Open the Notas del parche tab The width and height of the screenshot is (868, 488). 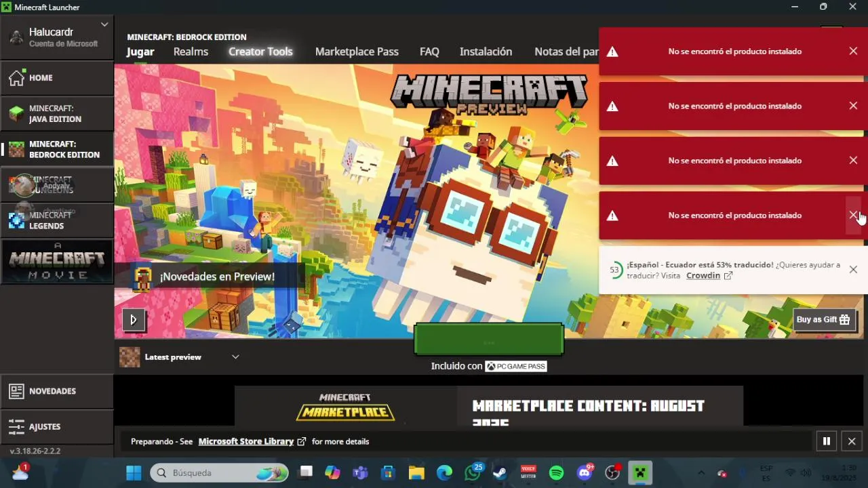click(x=567, y=52)
